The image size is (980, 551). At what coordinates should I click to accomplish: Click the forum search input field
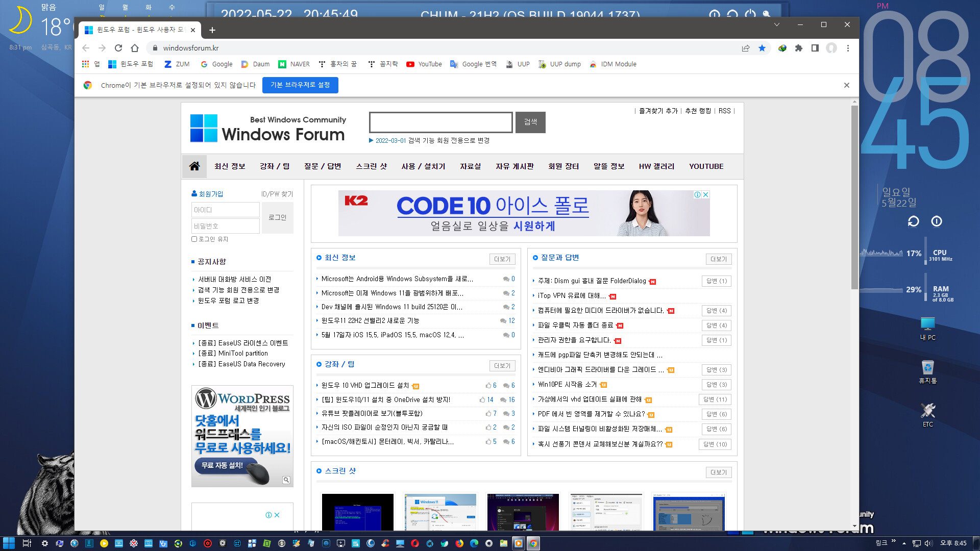coord(440,122)
